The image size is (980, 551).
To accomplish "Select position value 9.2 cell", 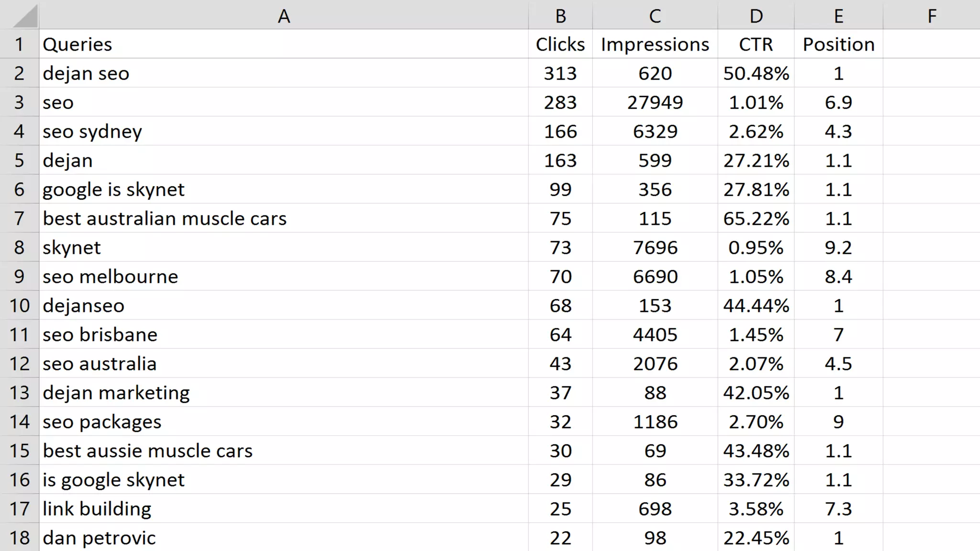I will (838, 247).
